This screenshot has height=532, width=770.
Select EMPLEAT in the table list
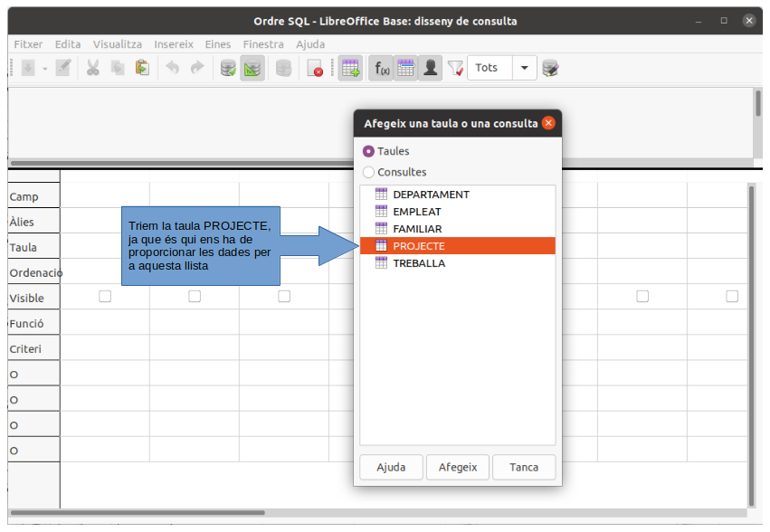458,212
